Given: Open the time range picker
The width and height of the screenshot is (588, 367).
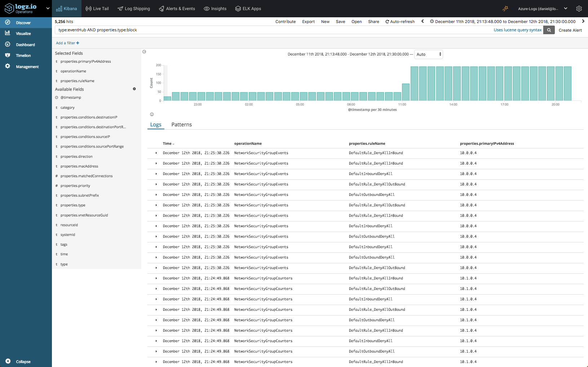Looking at the screenshot, I should click(503, 22).
